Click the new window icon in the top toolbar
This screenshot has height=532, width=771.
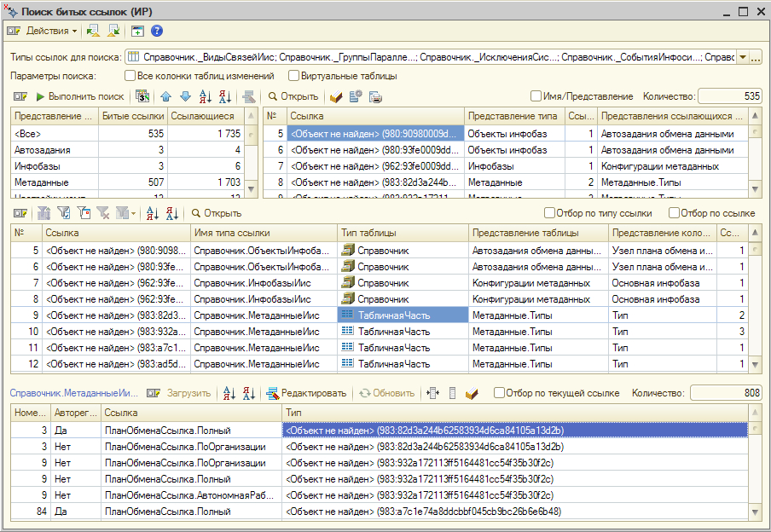tap(137, 31)
